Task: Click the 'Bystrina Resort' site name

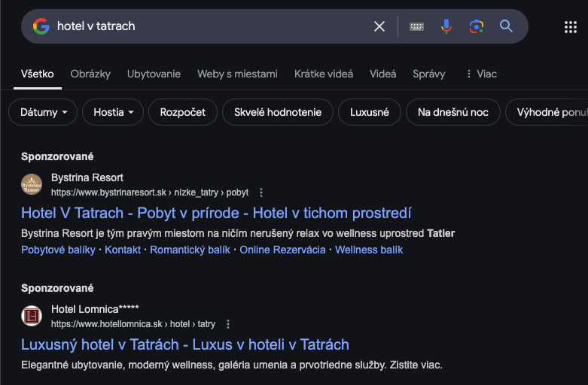Action: (87, 177)
